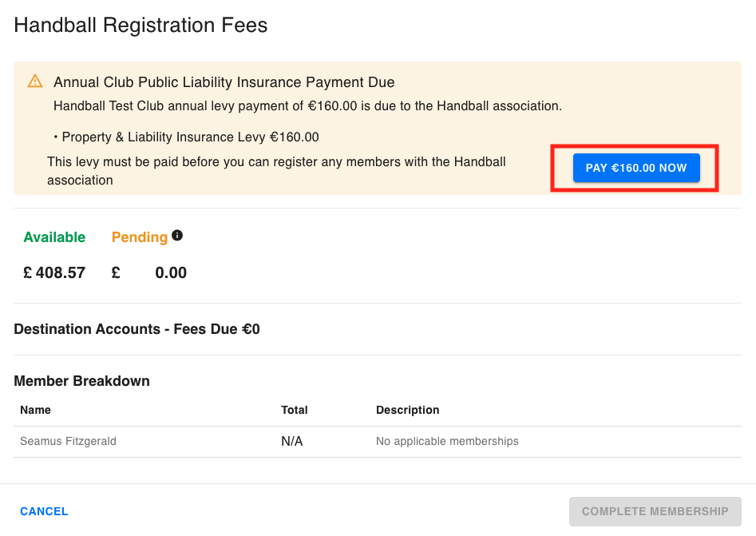The height and width of the screenshot is (536, 756).
Task: Click the COMPLETE MEMBERSHIP button
Action: point(655,511)
